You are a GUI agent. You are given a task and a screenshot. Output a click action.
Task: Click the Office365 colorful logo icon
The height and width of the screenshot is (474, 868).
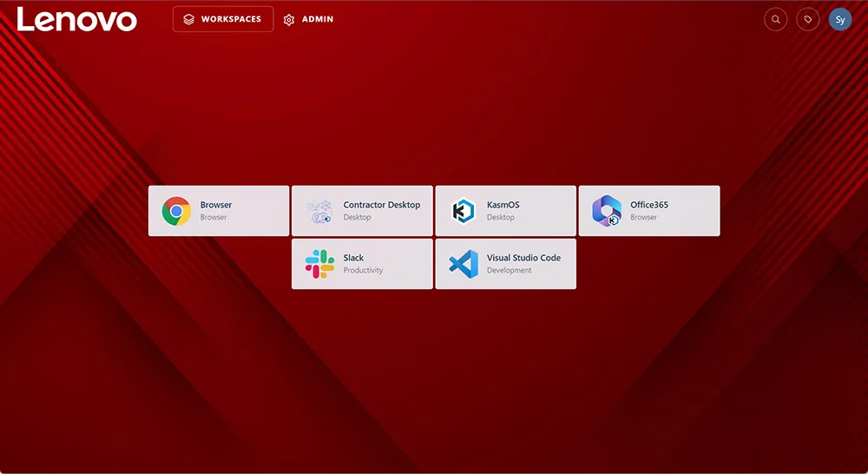(607, 211)
